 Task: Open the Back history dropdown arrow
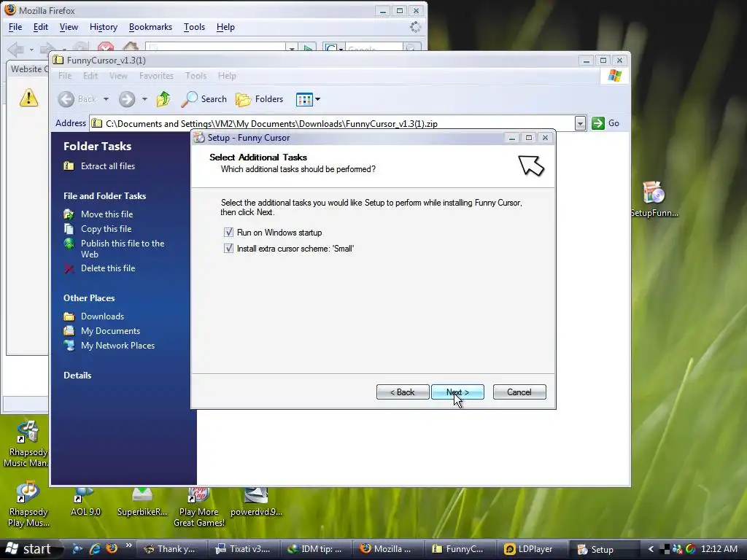106,99
